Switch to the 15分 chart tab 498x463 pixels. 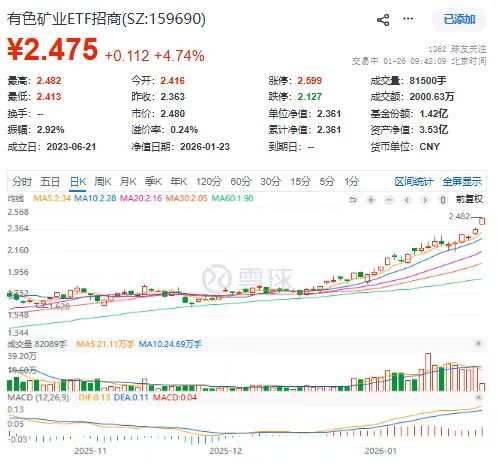300,182
